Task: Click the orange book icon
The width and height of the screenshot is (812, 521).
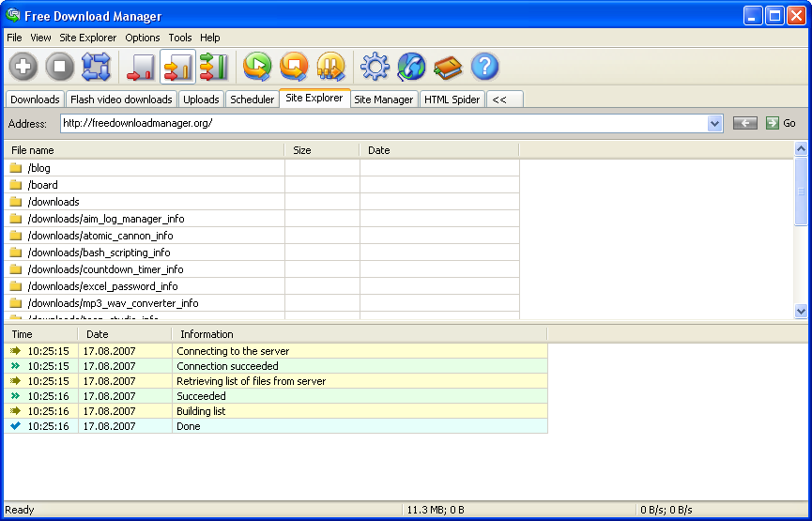Action: [x=448, y=67]
